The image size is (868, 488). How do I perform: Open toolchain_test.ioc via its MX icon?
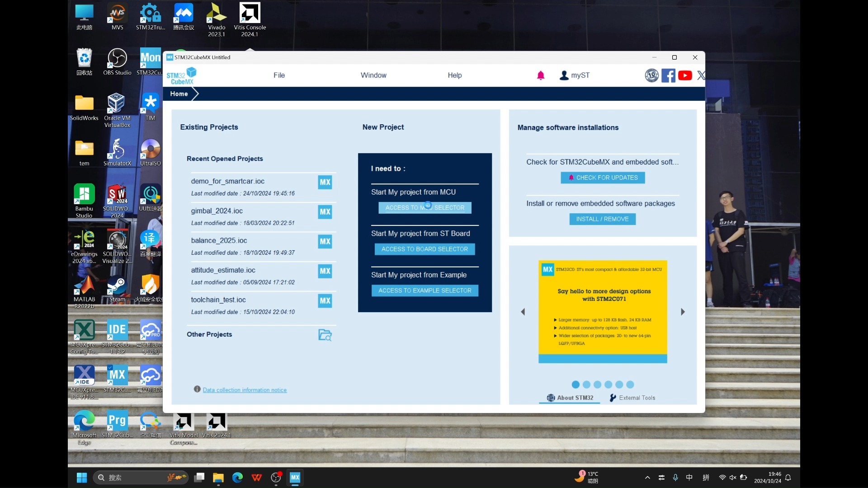pyautogui.click(x=325, y=301)
